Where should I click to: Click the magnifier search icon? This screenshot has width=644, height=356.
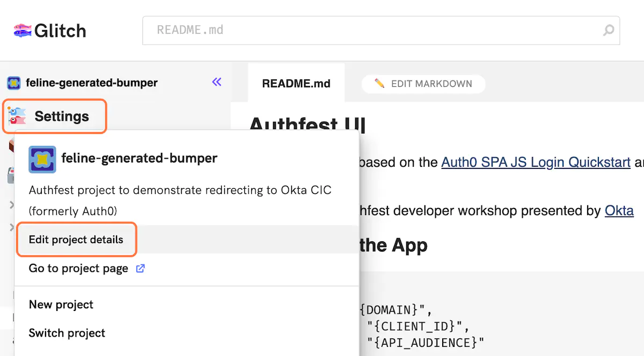[608, 31]
